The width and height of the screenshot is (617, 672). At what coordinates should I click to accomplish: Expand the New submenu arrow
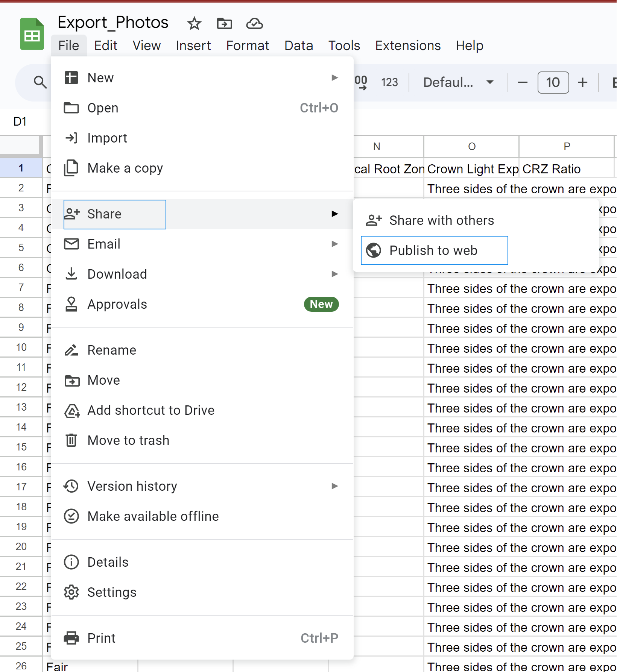click(334, 78)
